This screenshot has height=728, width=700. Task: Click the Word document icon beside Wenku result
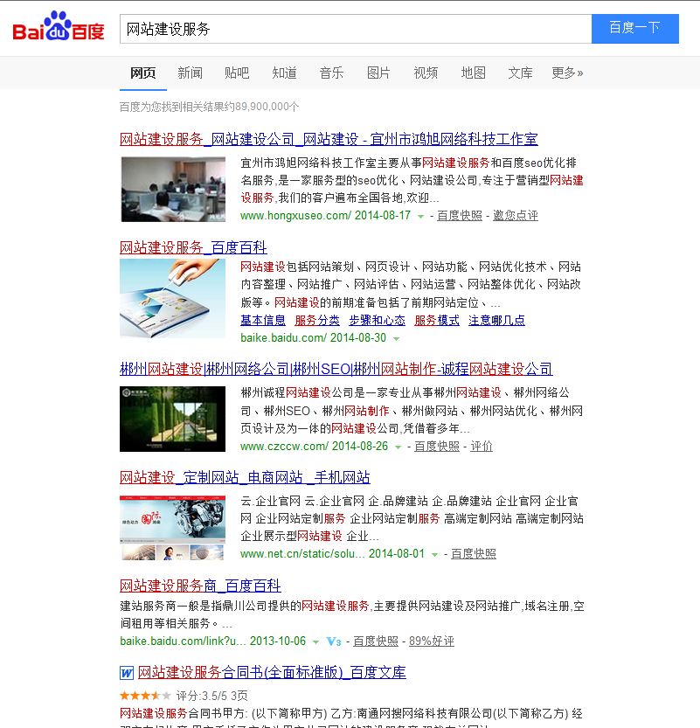pos(127,673)
